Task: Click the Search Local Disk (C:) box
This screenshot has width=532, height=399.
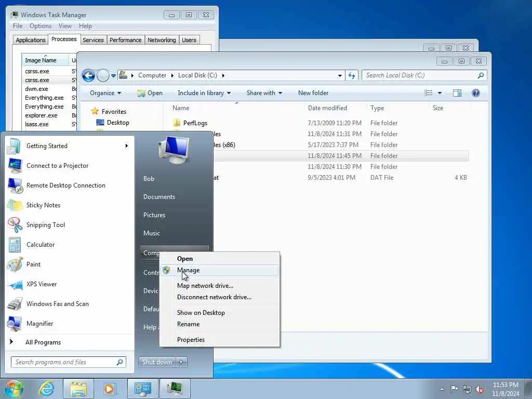Action: pos(424,75)
